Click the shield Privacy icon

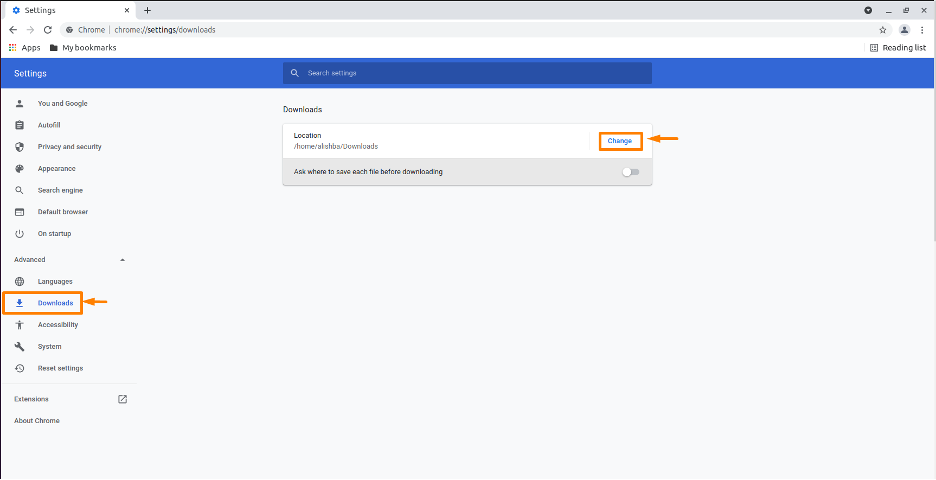pos(20,147)
